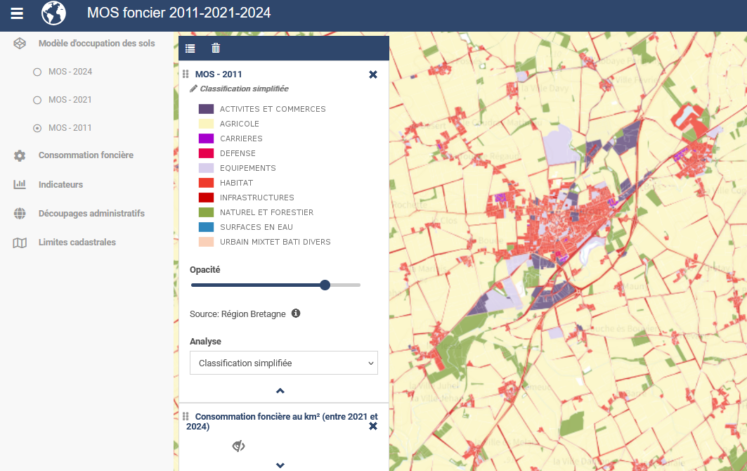
Task: Open the Découpages administratifs section
Action: [91, 213]
